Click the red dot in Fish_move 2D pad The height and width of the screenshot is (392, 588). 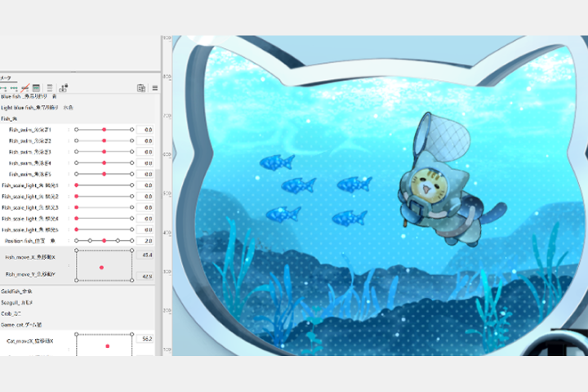(101, 268)
